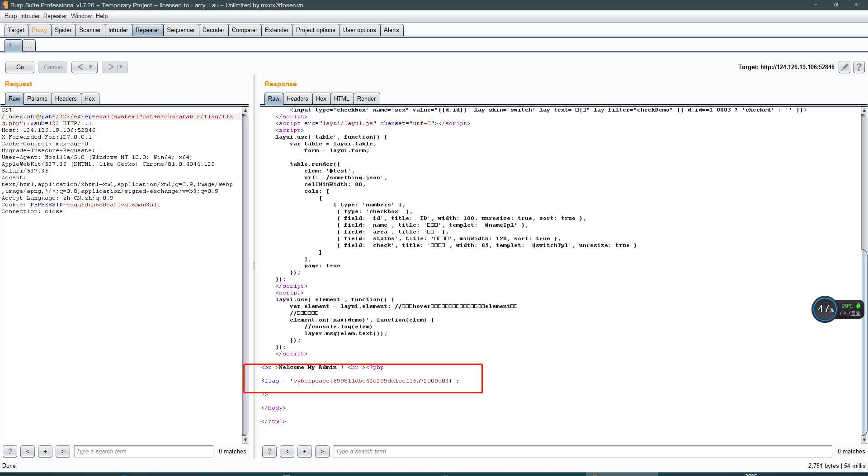
Task: Send the request with Go button
Action: pos(20,67)
